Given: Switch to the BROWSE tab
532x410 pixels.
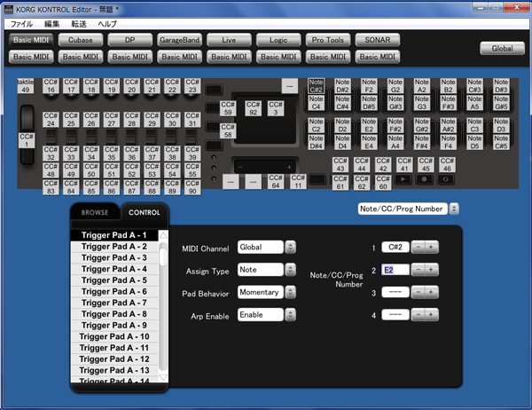Looking at the screenshot, I should [x=95, y=212].
